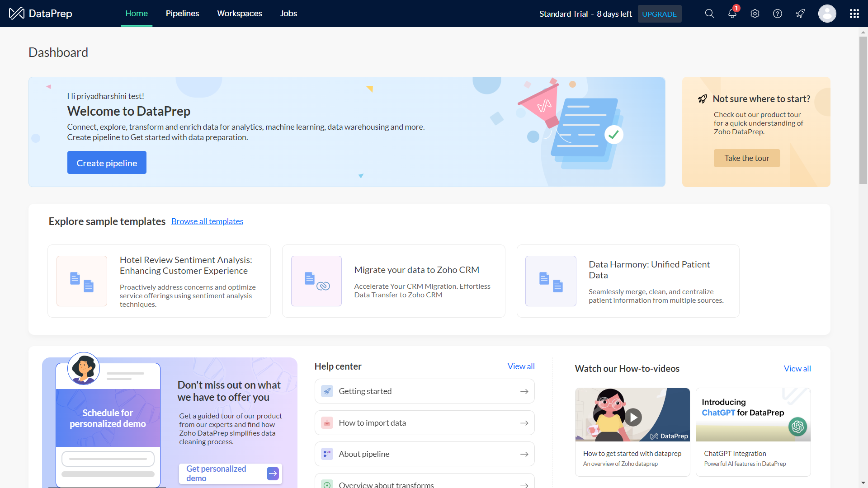Viewport: 868px width, 488px height.
Task: Play the dataprep getting started video
Action: 633,417
